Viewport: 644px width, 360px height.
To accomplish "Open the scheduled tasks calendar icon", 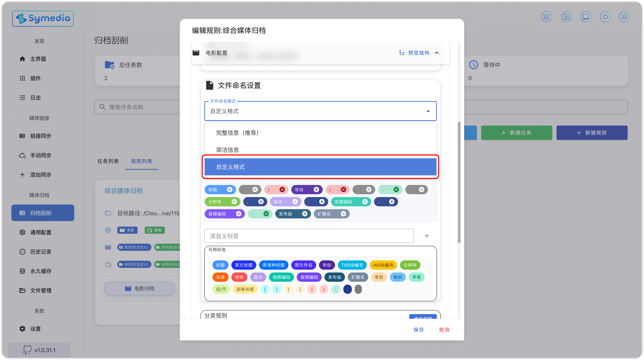I will pos(567,17).
